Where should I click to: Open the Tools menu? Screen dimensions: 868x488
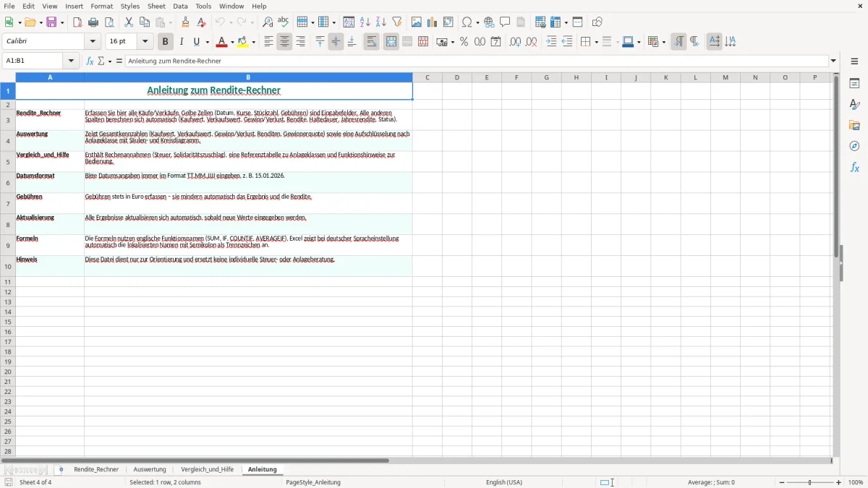203,6
